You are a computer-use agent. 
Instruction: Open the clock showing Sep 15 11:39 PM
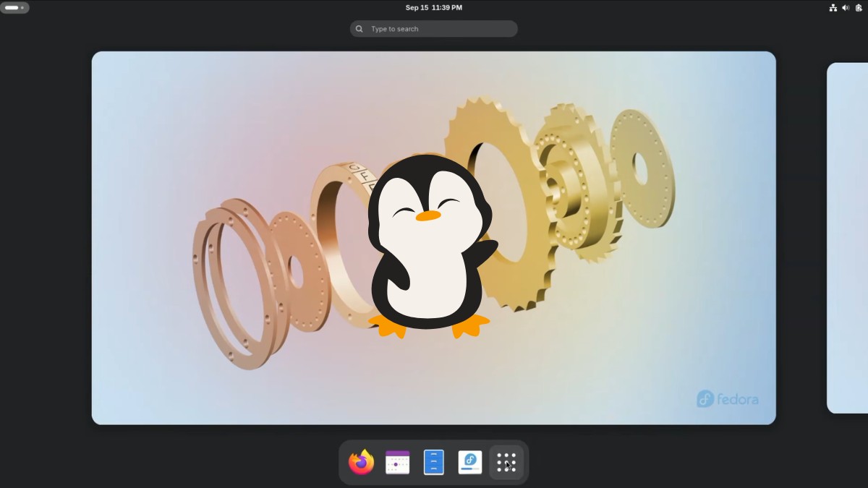pos(434,8)
